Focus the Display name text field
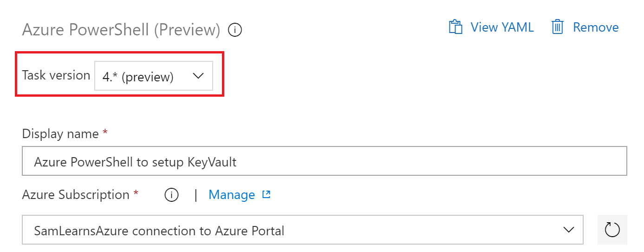This screenshot has height=252, width=644. pos(324,161)
